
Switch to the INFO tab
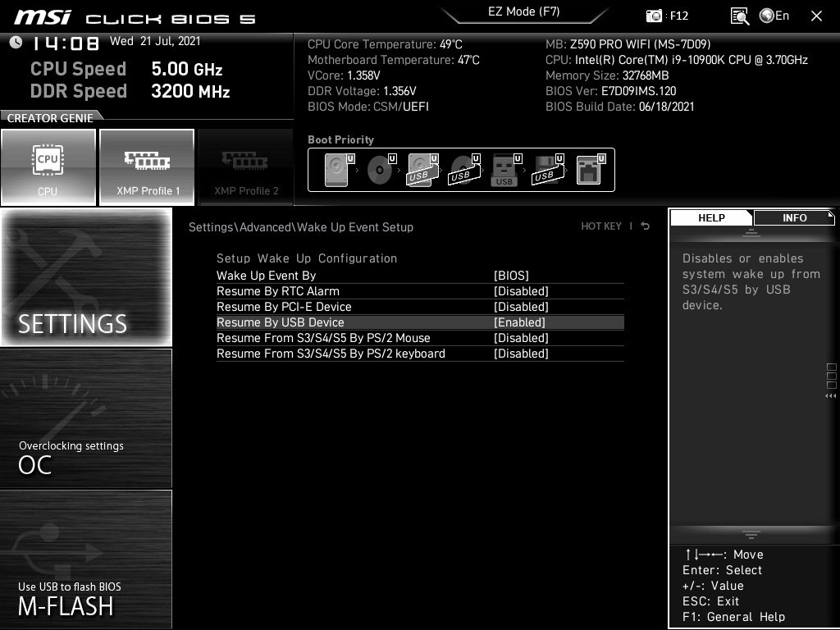(x=794, y=217)
